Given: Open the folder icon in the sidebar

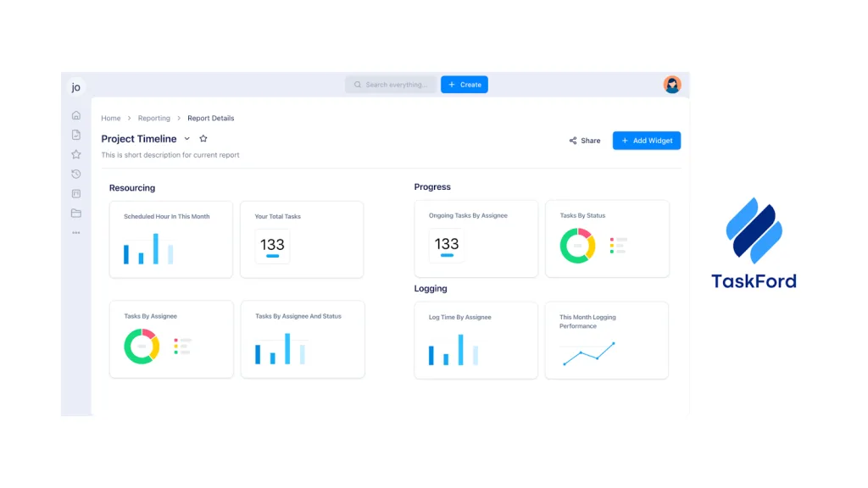Looking at the screenshot, I should pos(76,213).
